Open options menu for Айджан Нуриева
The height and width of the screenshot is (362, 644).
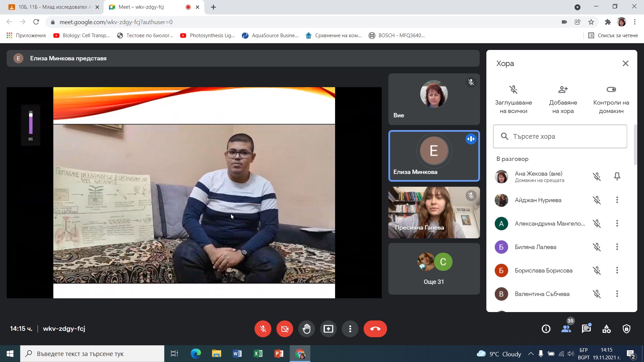(x=617, y=200)
